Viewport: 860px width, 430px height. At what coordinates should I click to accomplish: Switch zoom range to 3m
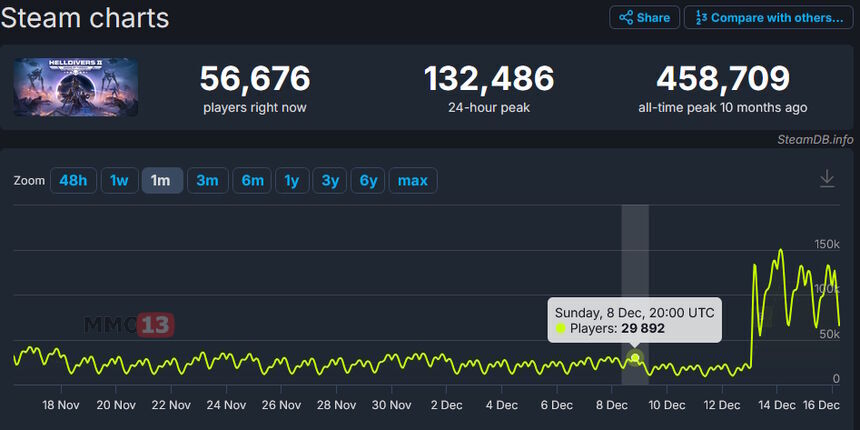click(x=207, y=181)
